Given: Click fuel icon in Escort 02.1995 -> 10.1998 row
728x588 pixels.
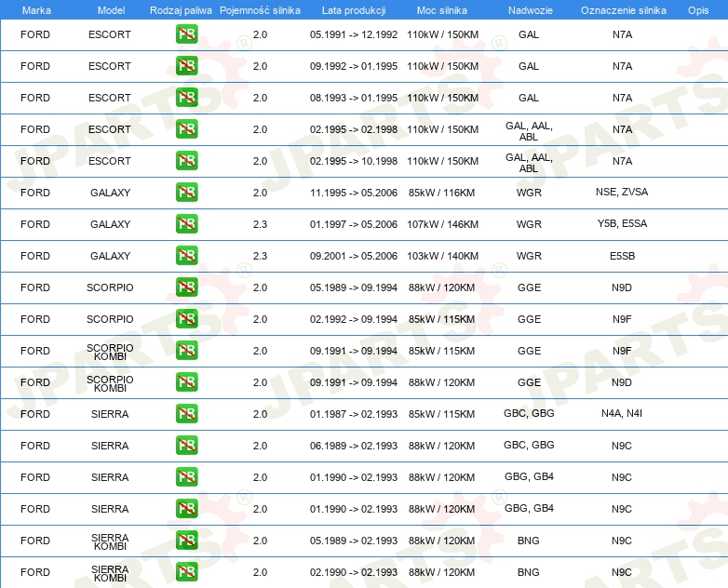Looking at the screenshot, I should point(186,161).
